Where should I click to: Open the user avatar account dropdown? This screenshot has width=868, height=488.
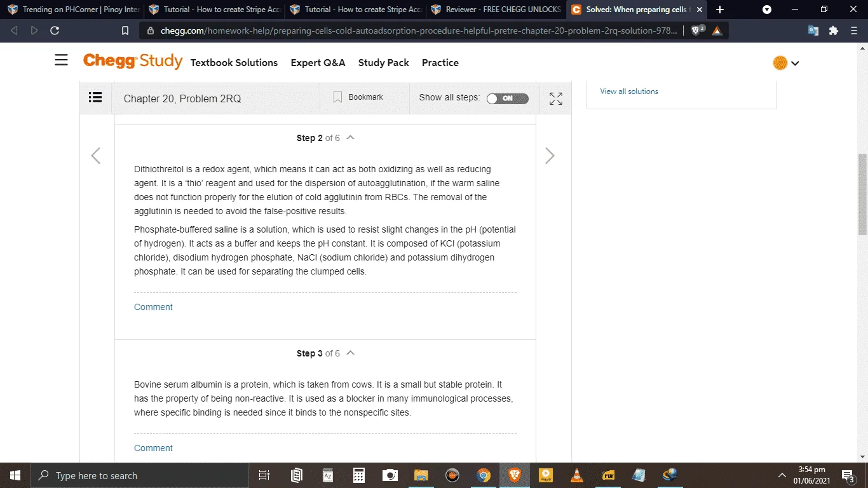coord(786,63)
